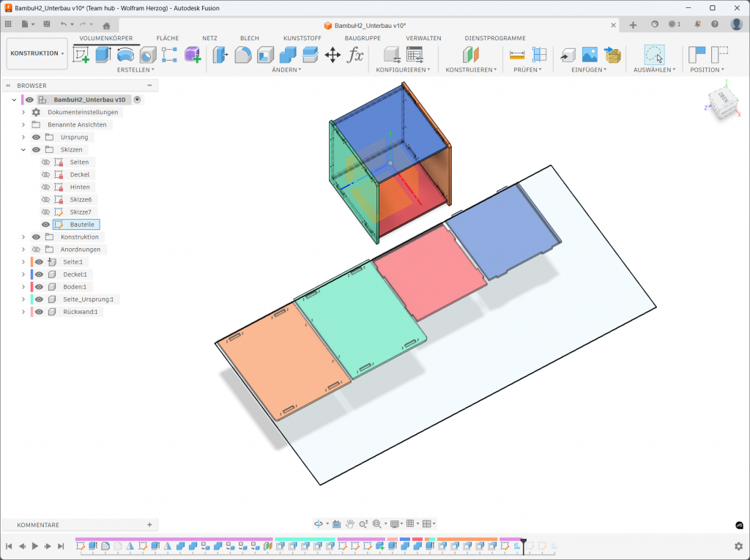Toggle visibility of Anordnungen folder
Viewport: 750px width, 560px height.
click(x=36, y=250)
